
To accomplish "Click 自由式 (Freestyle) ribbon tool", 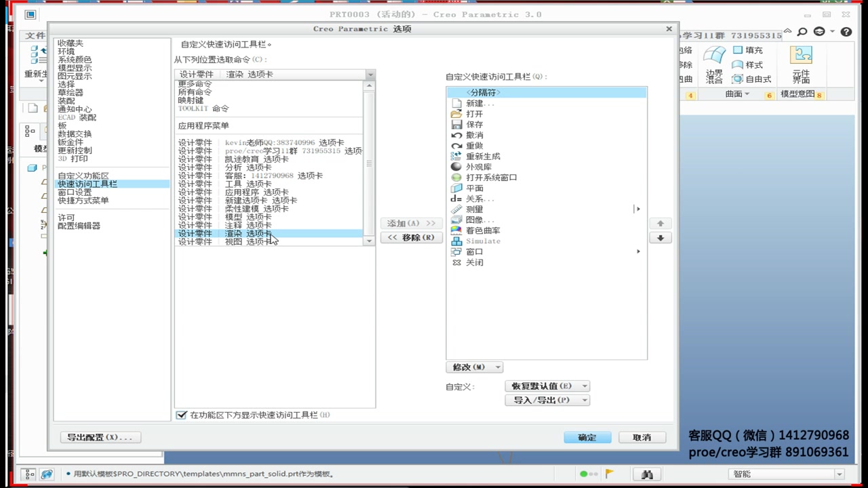I will pyautogui.click(x=751, y=79).
